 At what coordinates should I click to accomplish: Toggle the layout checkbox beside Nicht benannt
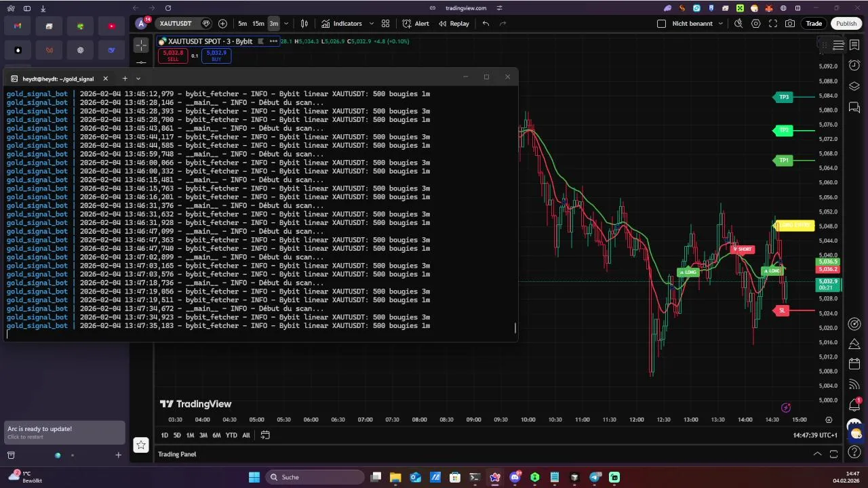[x=661, y=24]
